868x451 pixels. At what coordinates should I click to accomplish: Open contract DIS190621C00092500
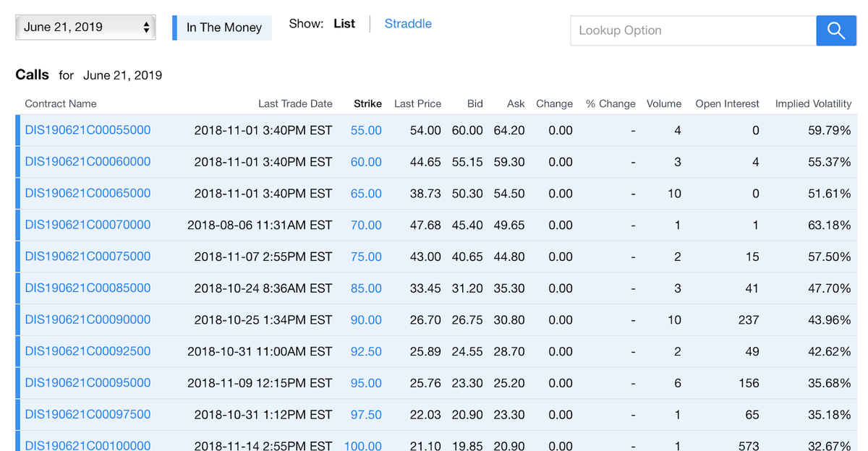(x=88, y=351)
